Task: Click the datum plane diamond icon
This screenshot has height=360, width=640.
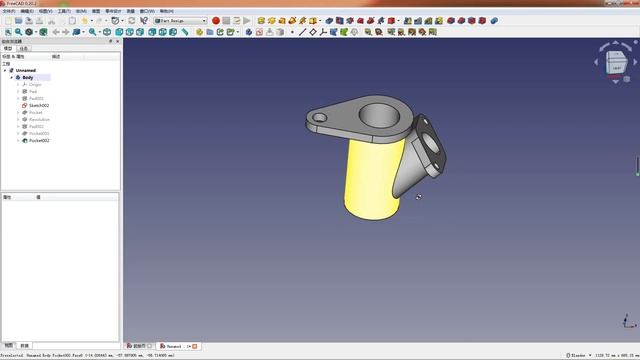Action: point(313,32)
